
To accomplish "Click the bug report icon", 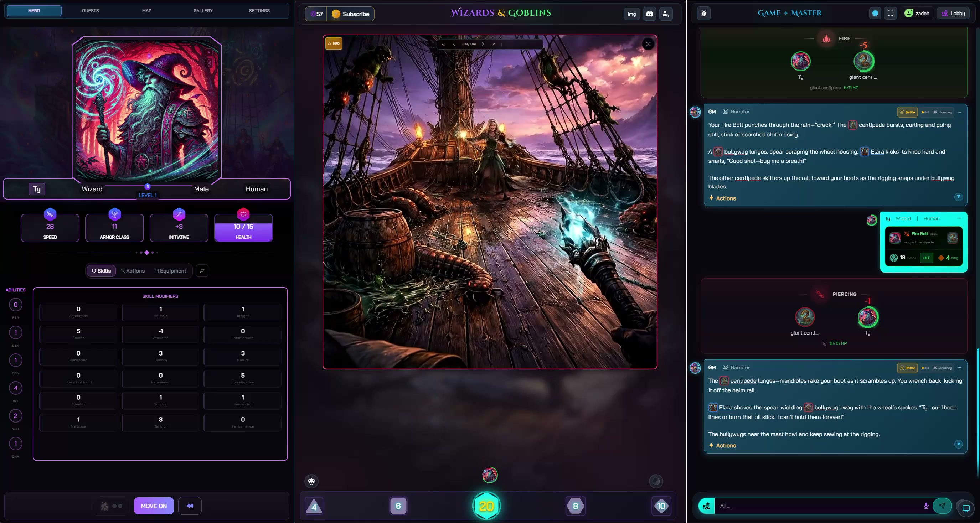I will pos(704,13).
